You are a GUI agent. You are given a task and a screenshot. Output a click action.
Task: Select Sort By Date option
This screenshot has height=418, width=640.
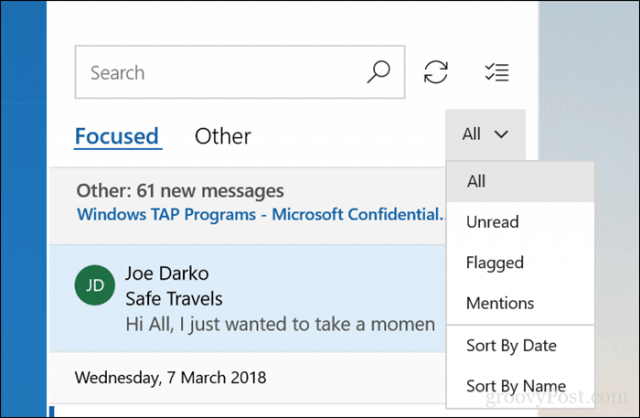tap(520, 346)
